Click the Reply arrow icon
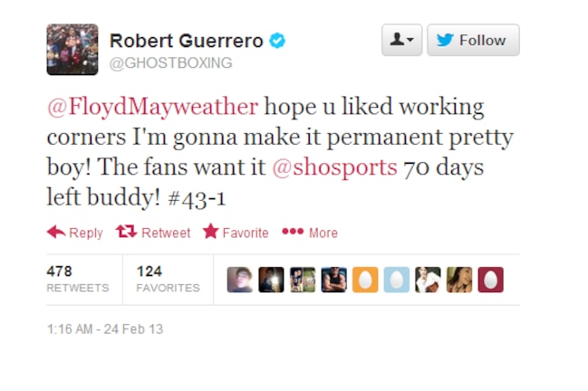The height and width of the screenshot is (391, 588). 56,232
